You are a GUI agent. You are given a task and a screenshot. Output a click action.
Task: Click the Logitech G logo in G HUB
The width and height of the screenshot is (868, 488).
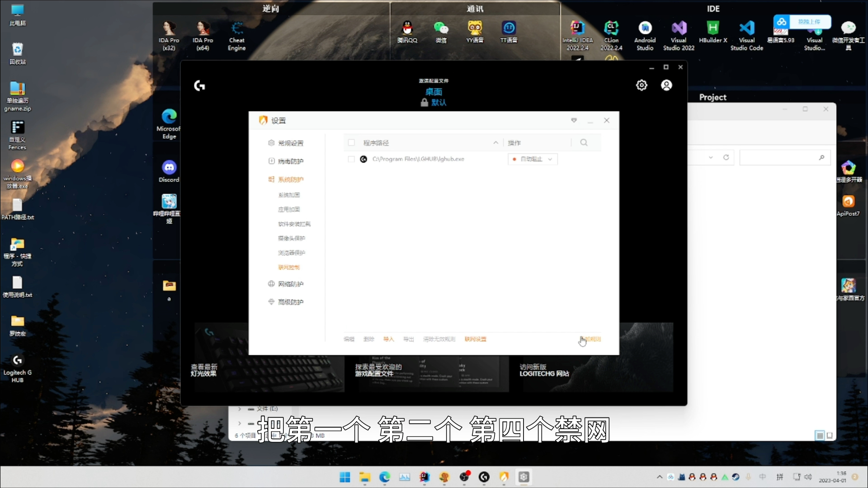coord(199,86)
